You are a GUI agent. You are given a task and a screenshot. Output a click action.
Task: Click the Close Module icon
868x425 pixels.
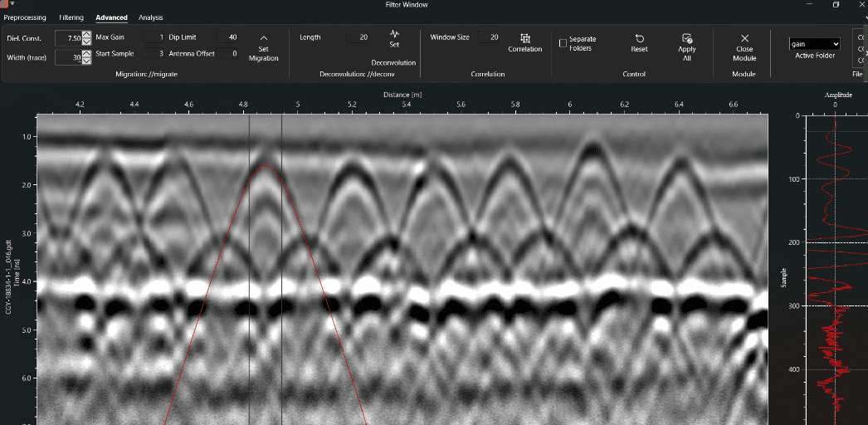(744, 38)
